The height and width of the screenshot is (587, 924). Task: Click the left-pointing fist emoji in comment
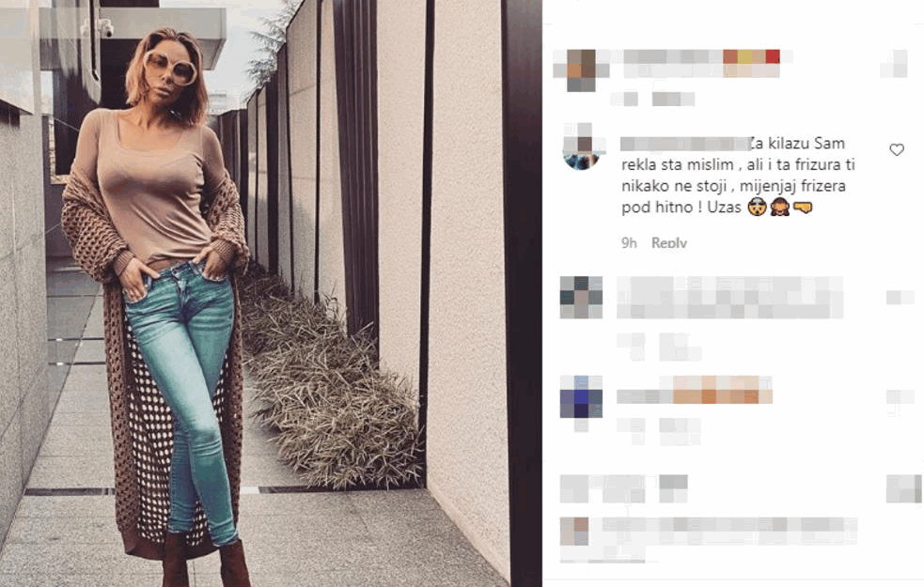(803, 208)
